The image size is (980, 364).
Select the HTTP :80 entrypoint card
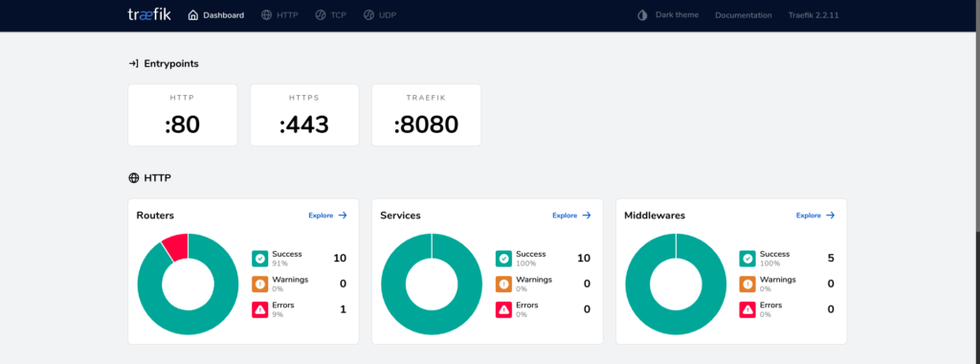pos(183,115)
